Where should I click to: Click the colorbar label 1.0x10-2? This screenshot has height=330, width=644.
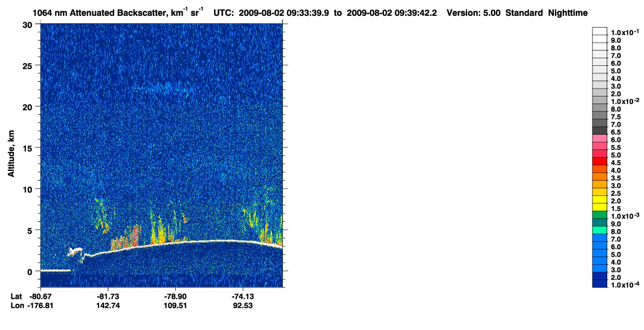point(625,101)
